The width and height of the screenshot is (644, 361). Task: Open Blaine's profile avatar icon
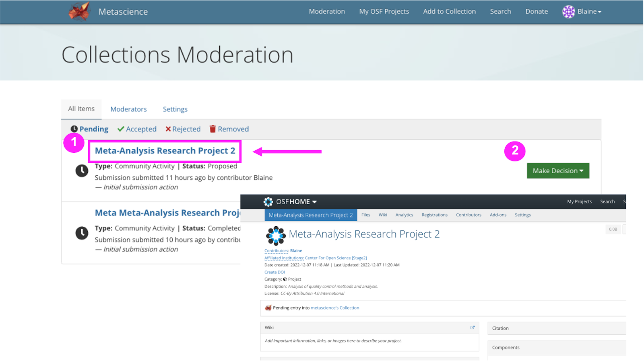[x=568, y=12]
